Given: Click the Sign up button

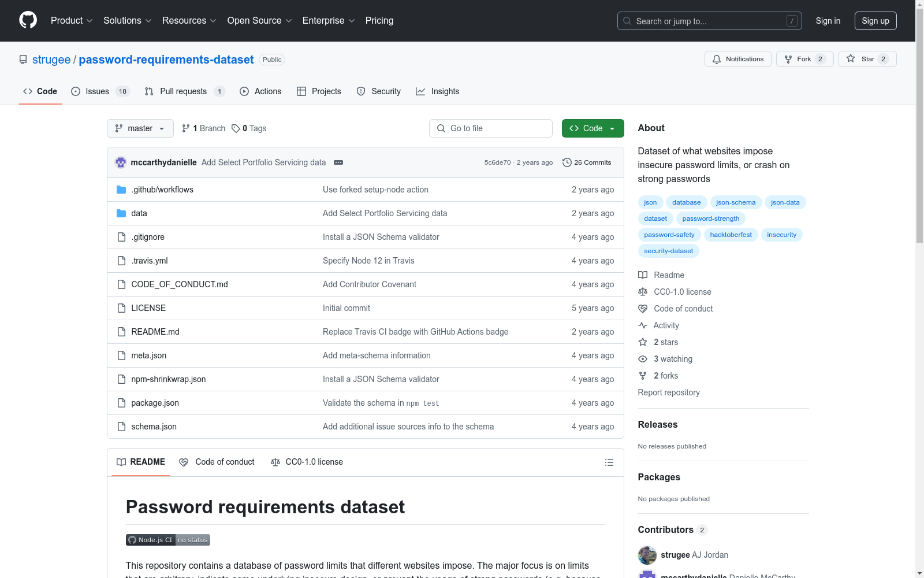Looking at the screenshot, I should (x=875, y=21).
